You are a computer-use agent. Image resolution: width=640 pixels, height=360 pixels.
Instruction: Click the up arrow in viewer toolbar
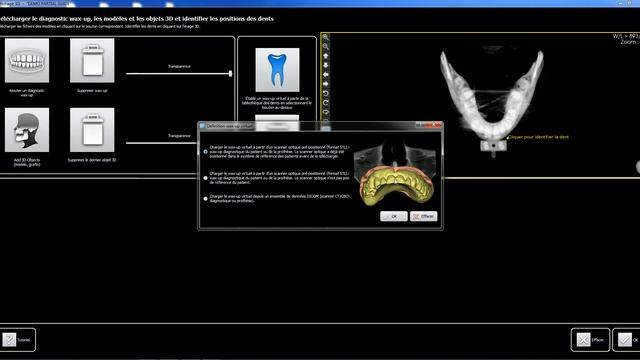pos(326,56)
